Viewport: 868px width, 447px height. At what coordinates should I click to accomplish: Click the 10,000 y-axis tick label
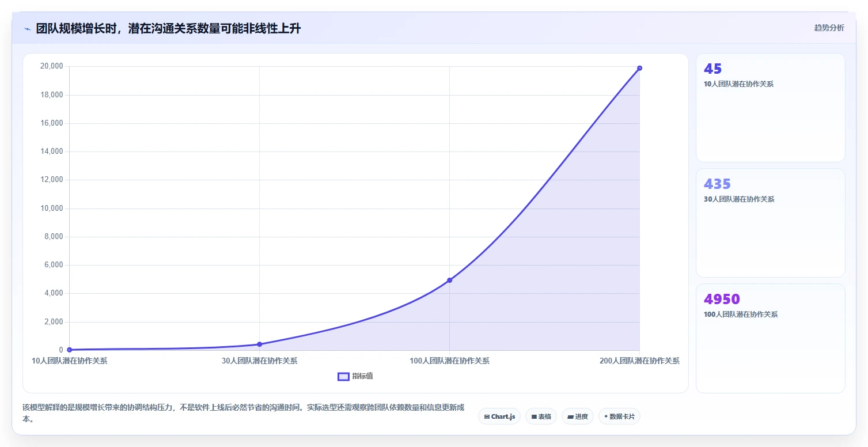pos(51,209)
